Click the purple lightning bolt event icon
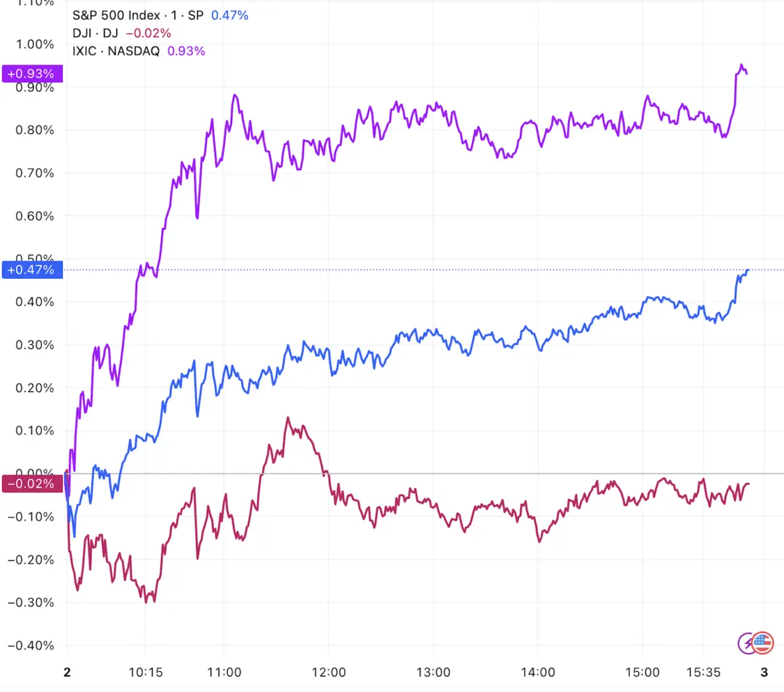The image size is (784, 692). [x=746, y=642]
